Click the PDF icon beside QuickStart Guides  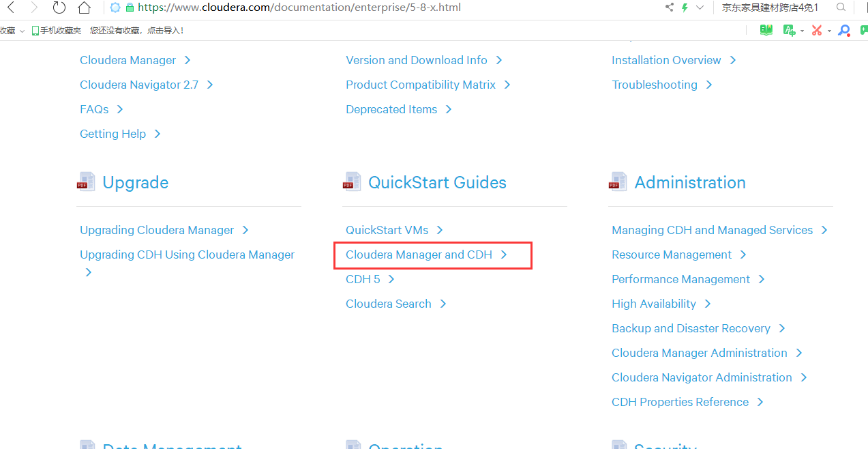[352, 182]
